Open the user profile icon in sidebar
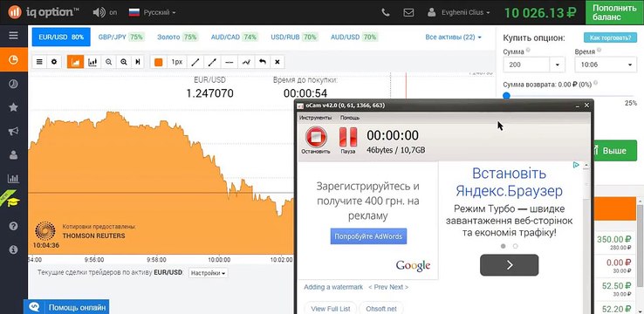The image size is (644, 314). (14, 154)
